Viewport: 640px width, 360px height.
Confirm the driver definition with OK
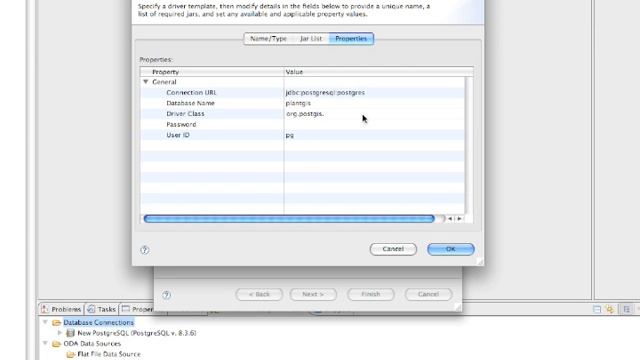(x=451, y=249)
